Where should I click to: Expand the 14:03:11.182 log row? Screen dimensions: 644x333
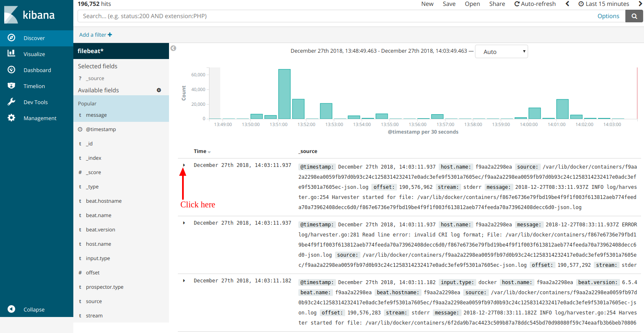pos(184,281)
